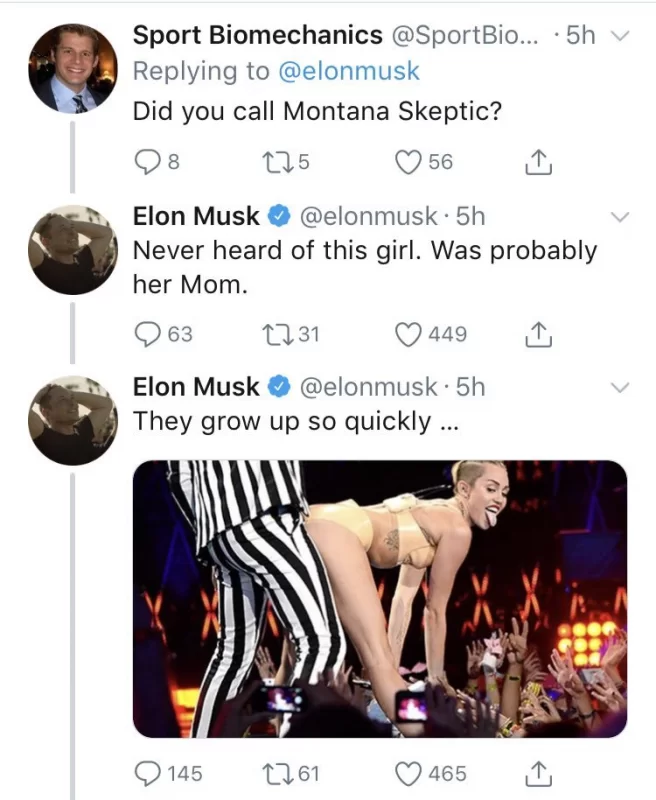Open the attached concert photo
This screenshot has height=800, width=656.
(x=380, y=598)
